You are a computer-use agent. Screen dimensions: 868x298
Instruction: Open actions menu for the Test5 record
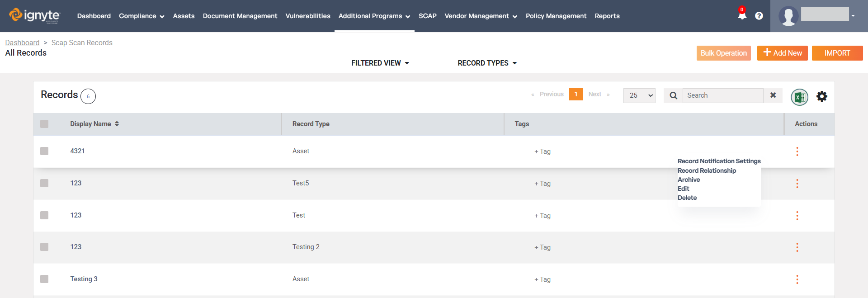click(797, 184)
